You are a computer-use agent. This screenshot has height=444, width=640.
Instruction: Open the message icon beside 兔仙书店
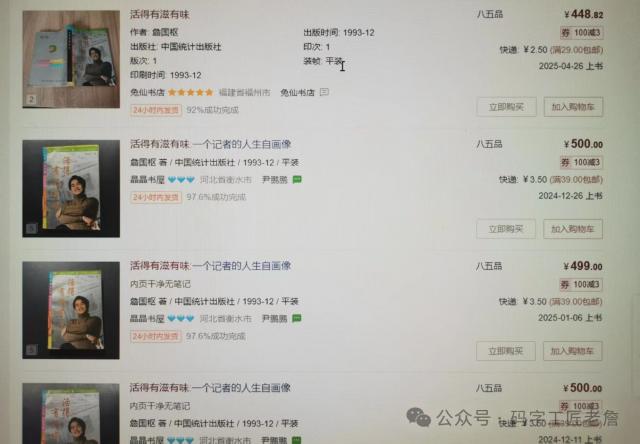[324, 92]
